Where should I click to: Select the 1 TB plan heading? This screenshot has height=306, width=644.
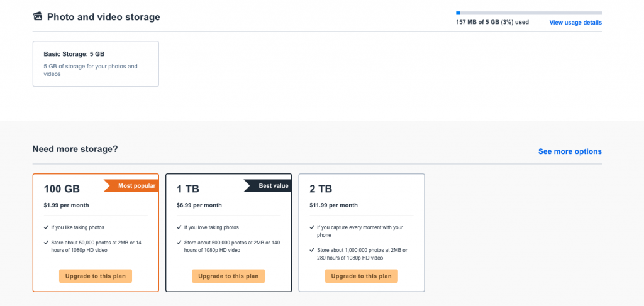[x=187, y=189]
